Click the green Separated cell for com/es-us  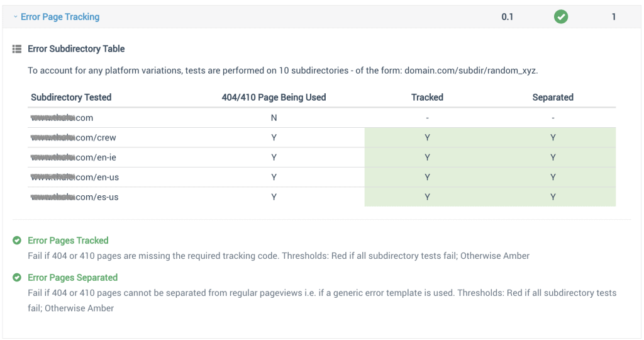pos(553,197)
